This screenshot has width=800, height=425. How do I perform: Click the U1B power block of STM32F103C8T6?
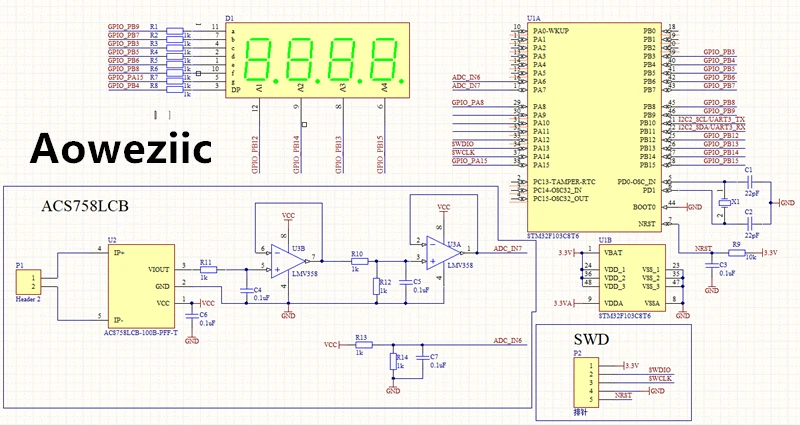pos(632,279)
